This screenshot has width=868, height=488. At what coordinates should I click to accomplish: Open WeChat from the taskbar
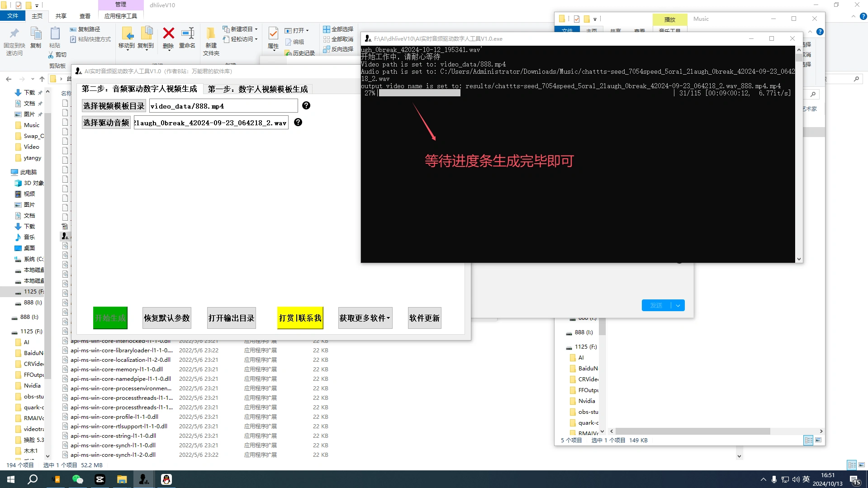point(78,479)
